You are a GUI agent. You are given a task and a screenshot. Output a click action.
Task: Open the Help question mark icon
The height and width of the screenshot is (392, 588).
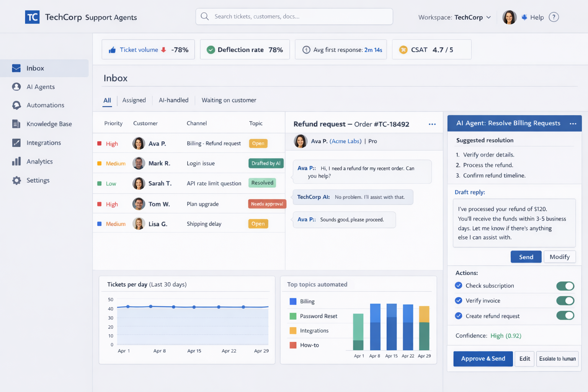pyautogui.click(x=554, y=17)
